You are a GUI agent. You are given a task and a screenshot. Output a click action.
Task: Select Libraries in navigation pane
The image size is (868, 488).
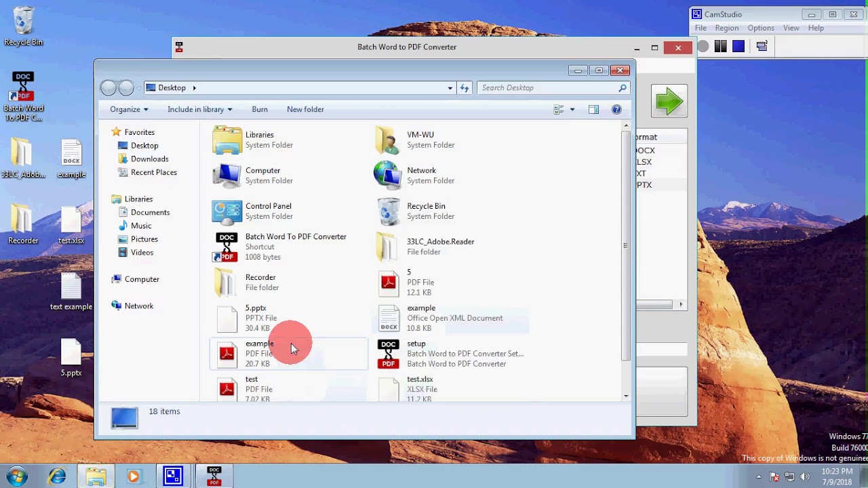point(132,199)
